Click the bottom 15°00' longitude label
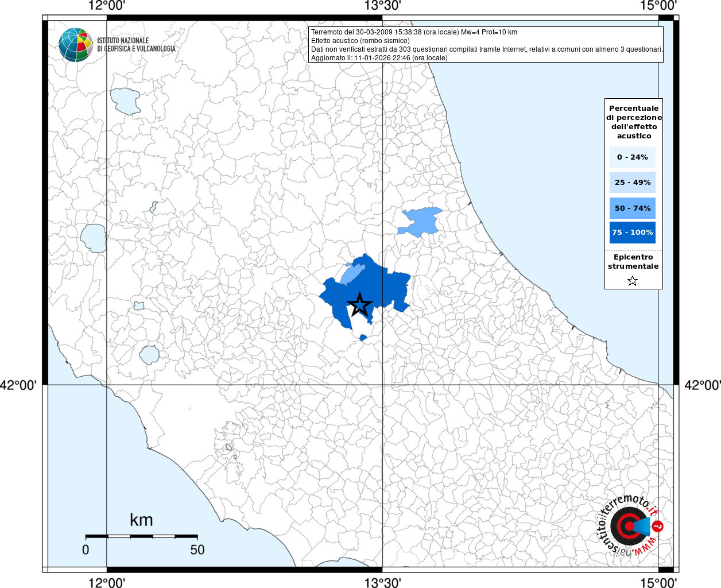This screenshot has height=588, width=721. click(658, 582)
